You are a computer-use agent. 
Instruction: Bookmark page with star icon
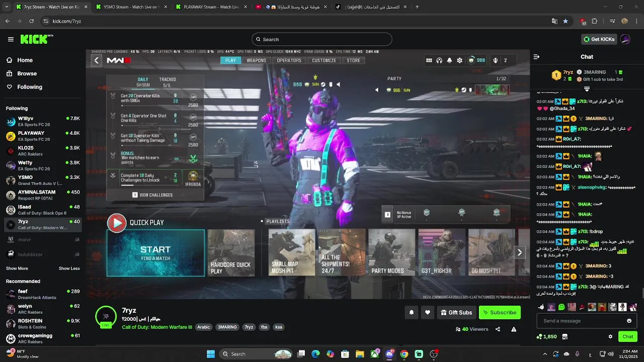(x=566, y=21)
